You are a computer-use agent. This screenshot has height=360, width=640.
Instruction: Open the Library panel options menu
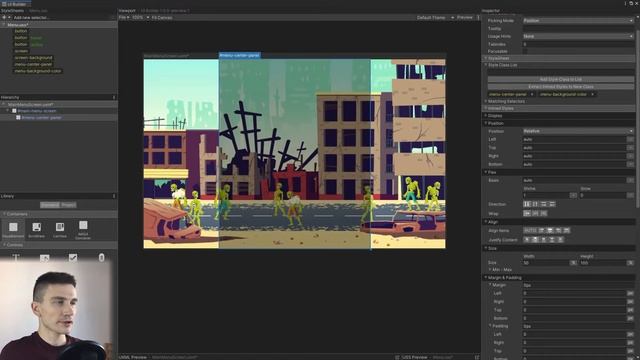click(114, 196)
